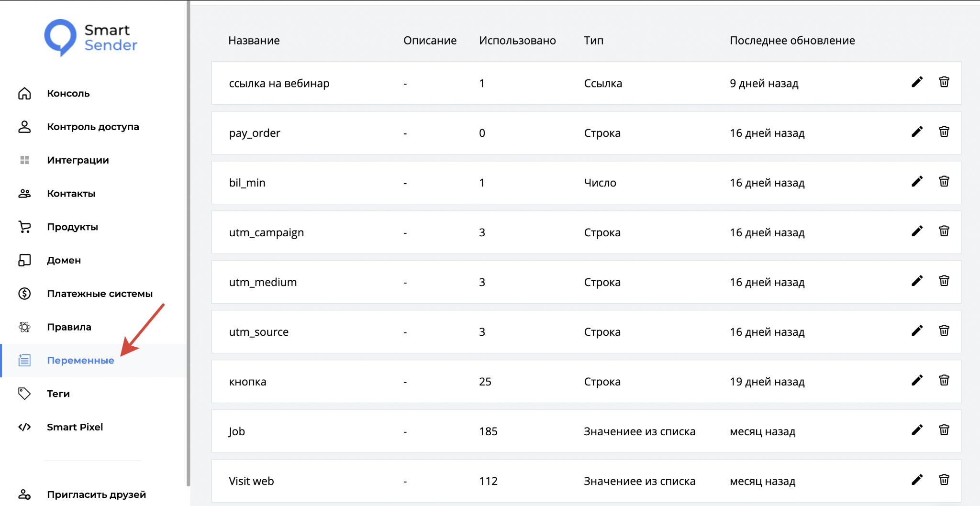Click the Smart Sender logo
This screenshot has width=980, height=506.
point(91,37)
